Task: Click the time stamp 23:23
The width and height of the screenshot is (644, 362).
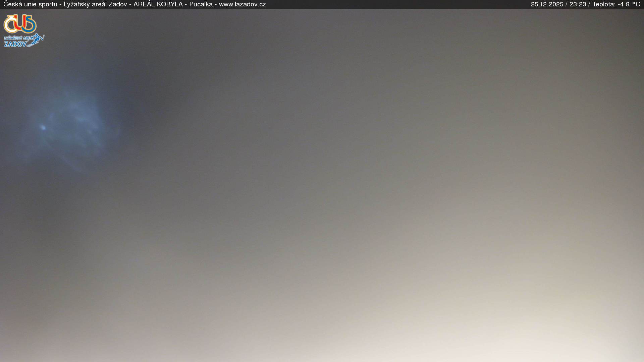Action: click(x=578, y=4)
